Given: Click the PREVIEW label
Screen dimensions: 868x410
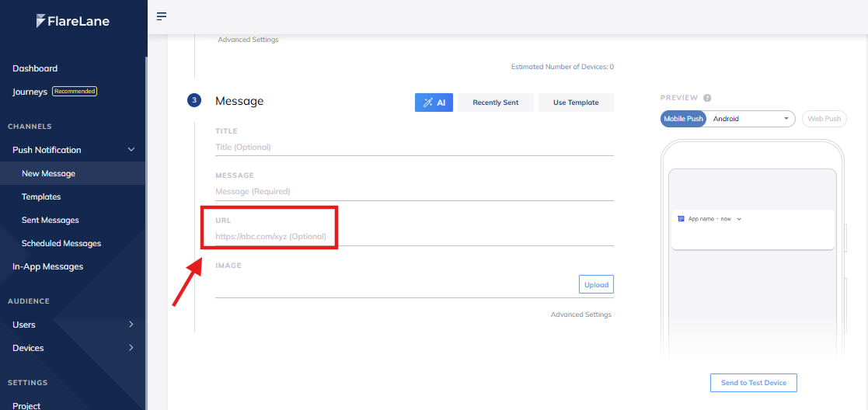Looking at the screenshot, I should coord(679,98).
